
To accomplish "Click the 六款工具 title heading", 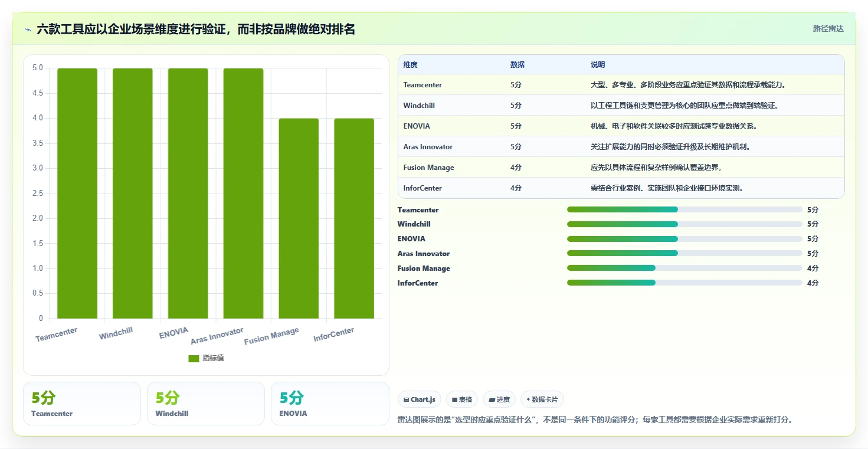I will coord(196,29).
